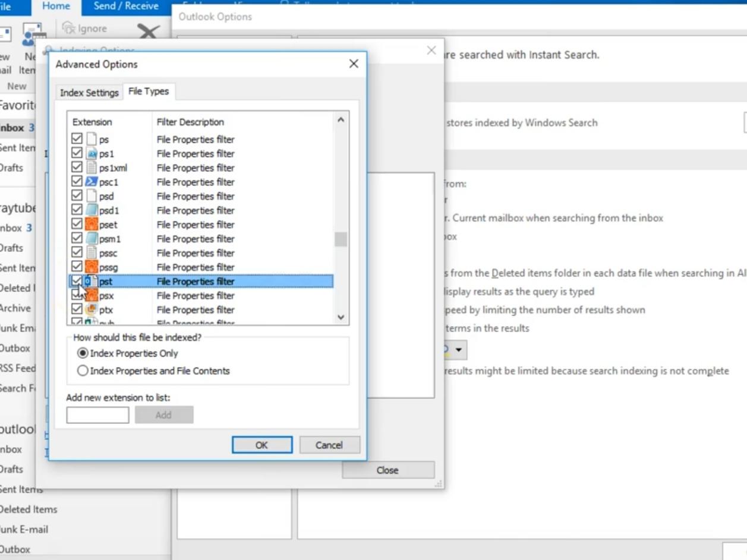This screenshot has height=560, width=747.
Task: Toggle the psc1 extension checkbox
Action: point(77,182)
